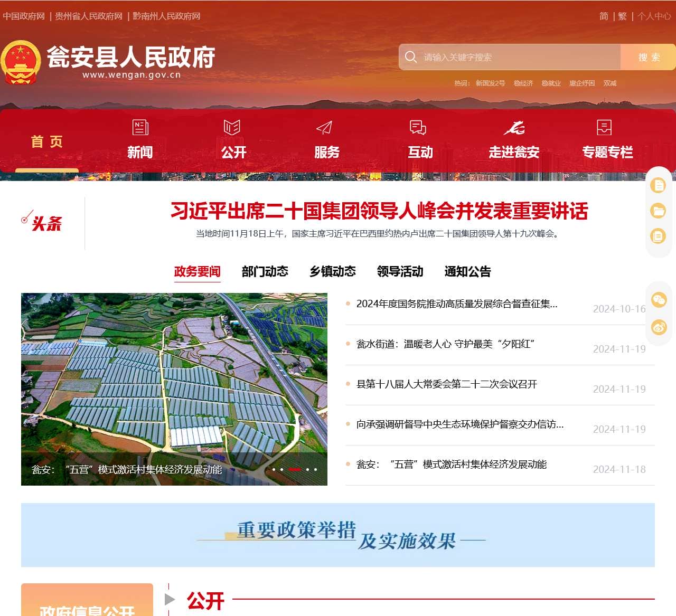676x616 pixels.
Task: Open 新闻 navigation icon
Action: (x=140, y=128)
